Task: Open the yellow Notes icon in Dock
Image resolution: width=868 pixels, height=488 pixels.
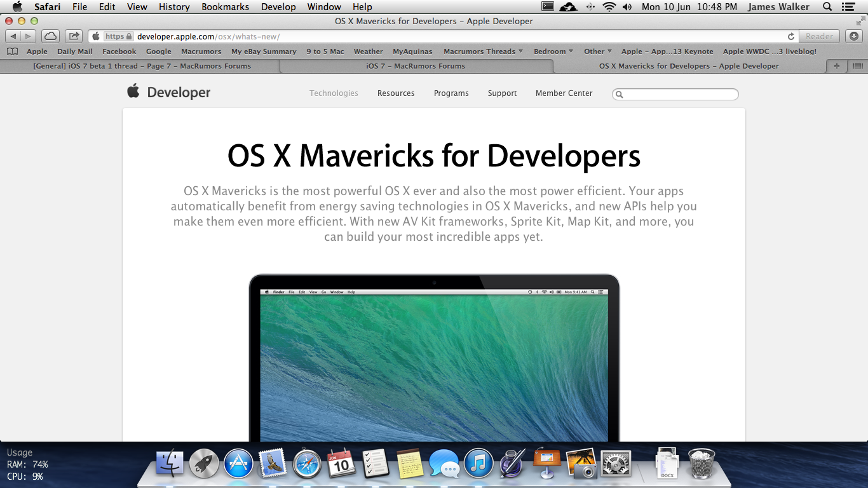Action: point(410,463)
